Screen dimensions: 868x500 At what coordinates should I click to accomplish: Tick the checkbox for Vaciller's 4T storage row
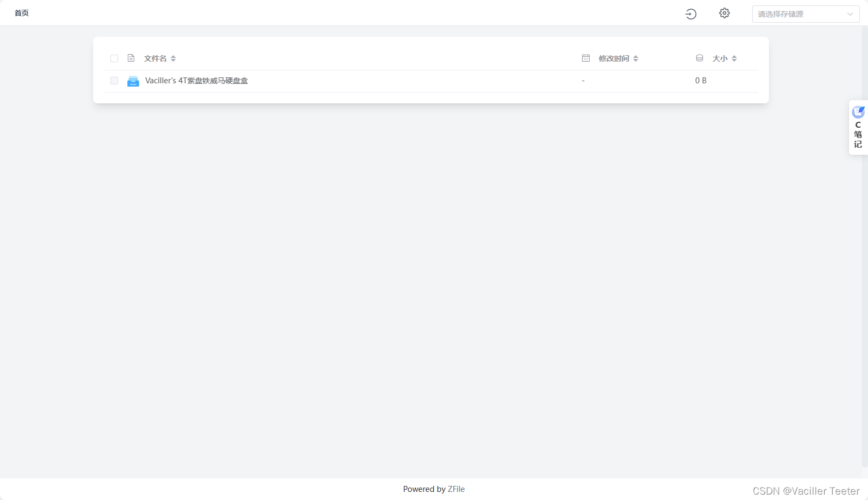pos(114,81)
